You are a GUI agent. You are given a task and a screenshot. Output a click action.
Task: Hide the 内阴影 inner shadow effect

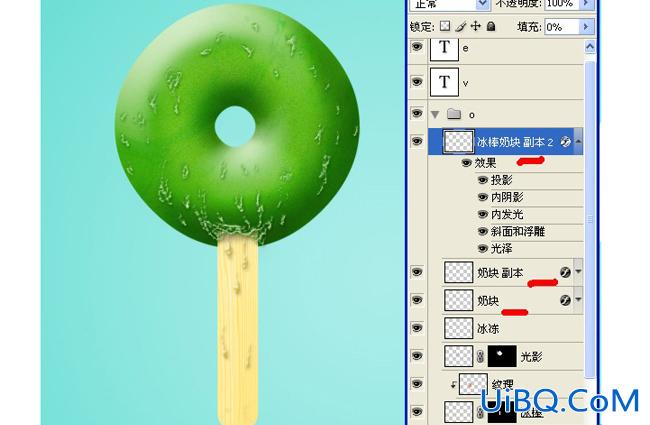click(483, 197)
